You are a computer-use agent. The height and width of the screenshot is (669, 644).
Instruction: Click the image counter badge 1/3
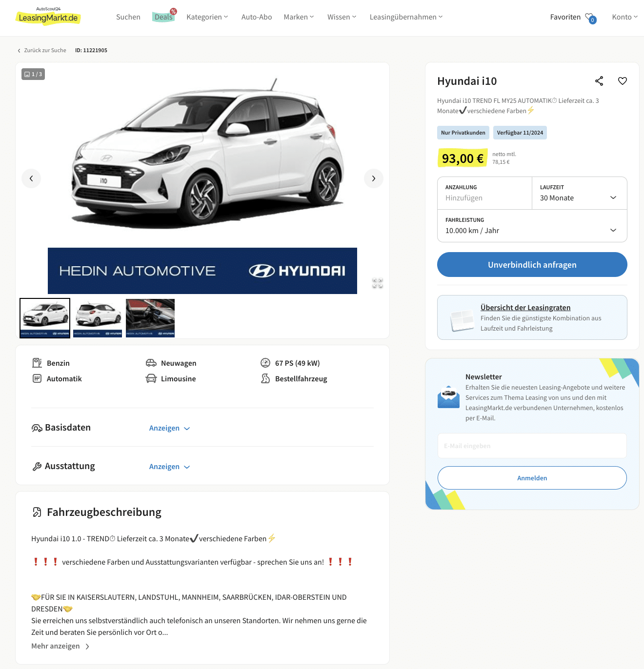pos(33,74)
